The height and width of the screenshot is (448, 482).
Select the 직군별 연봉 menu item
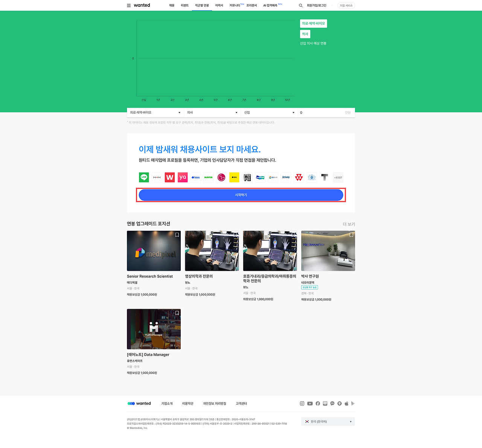[x=202, y=6]
